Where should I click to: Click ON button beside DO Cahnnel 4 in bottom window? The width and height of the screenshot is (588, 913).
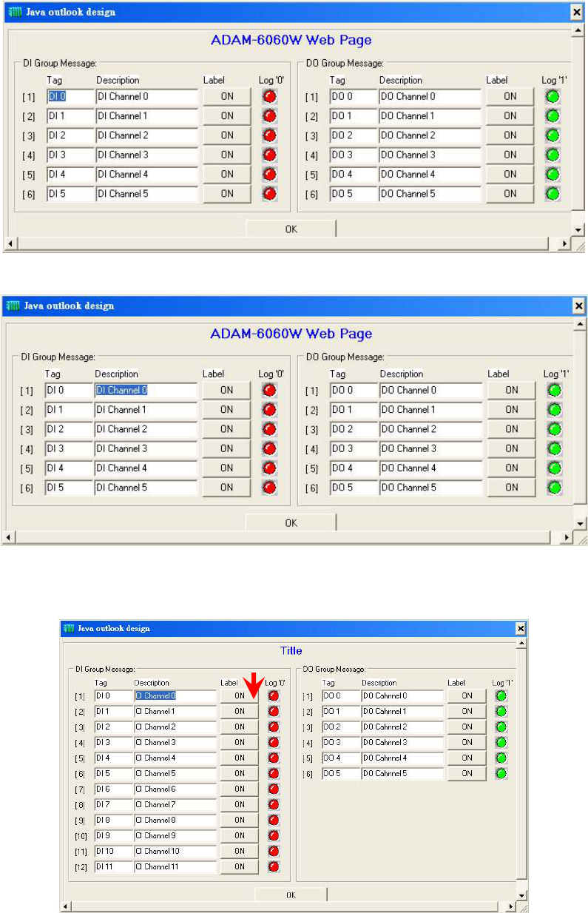467,758
